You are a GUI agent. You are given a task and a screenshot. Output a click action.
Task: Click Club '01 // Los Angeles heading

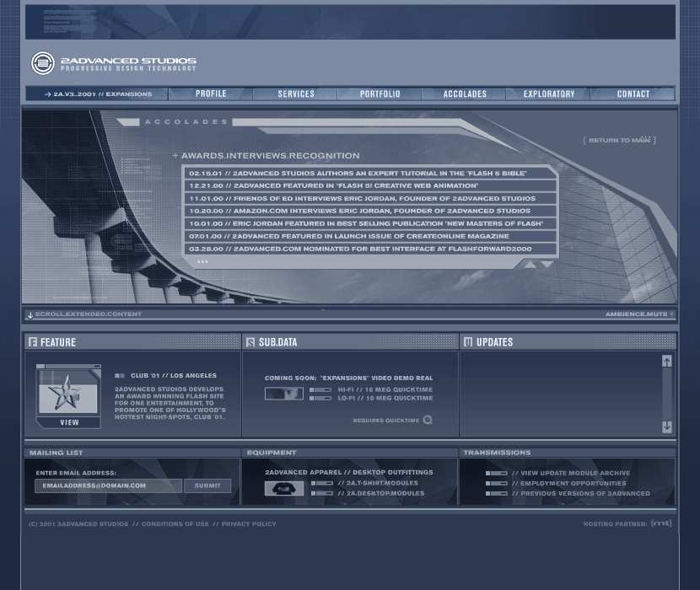[173, 376]
